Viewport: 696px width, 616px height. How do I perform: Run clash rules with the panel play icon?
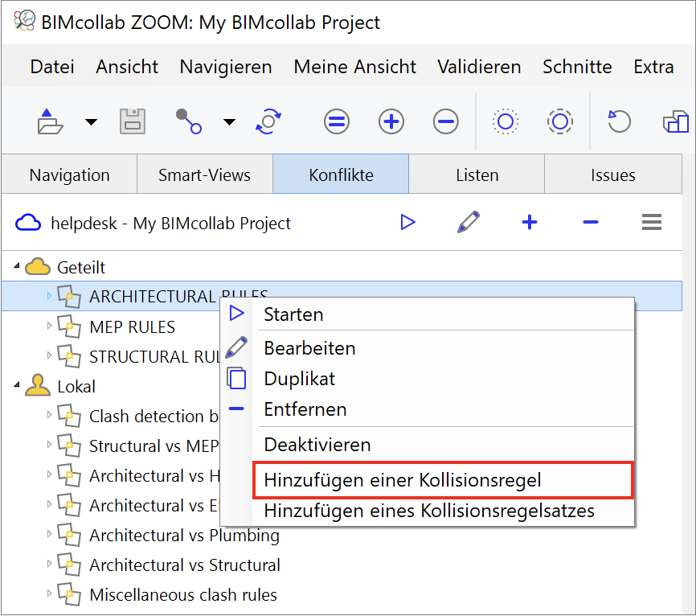(407, 222)
